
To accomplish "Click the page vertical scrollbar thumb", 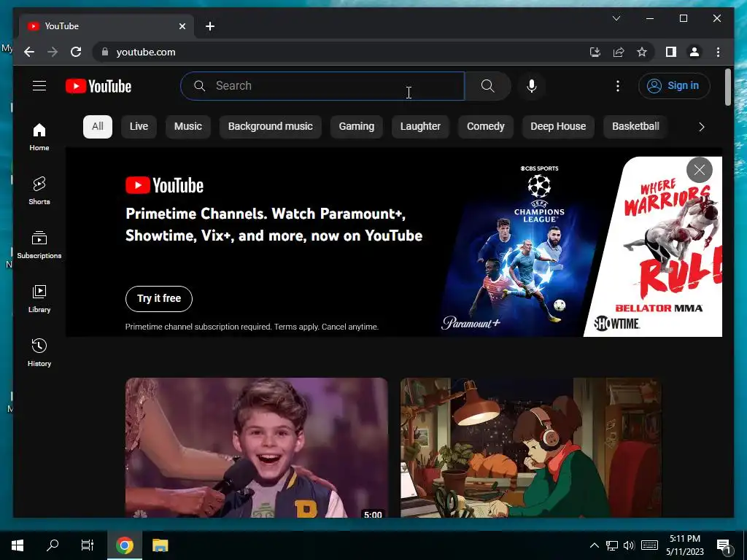I will (727, 87).
